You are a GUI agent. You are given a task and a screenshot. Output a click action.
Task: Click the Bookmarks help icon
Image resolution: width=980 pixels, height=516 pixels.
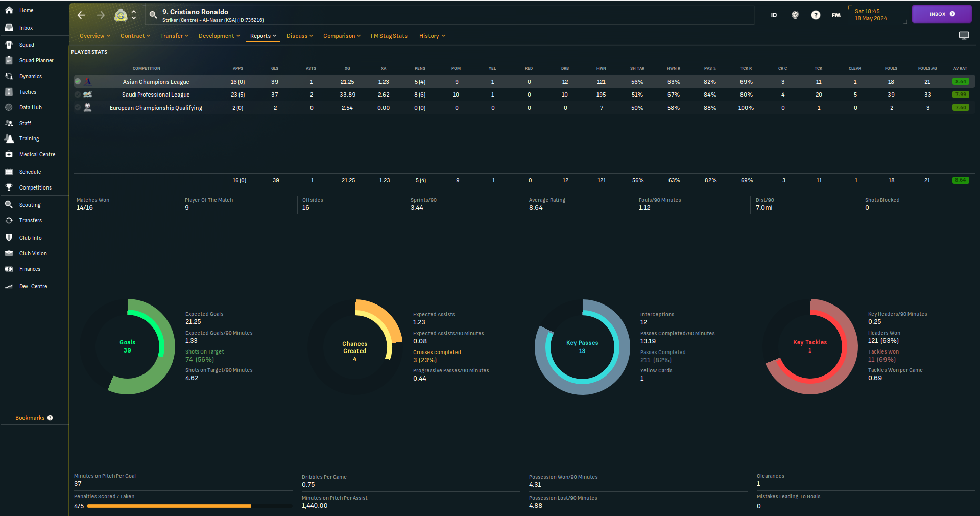[x=50, y=418]
